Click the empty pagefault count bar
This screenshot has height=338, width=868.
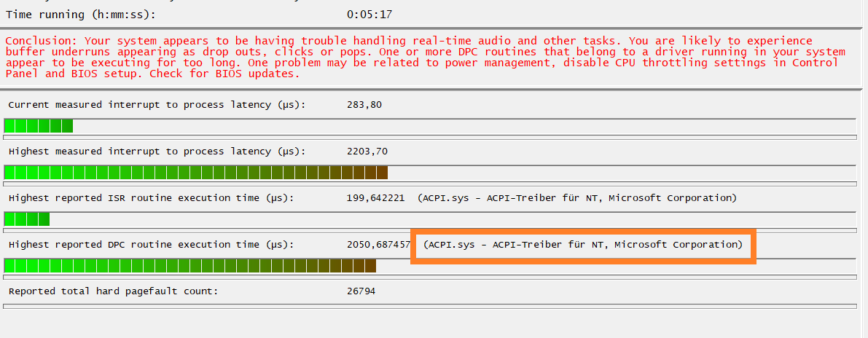pos(429,306)
